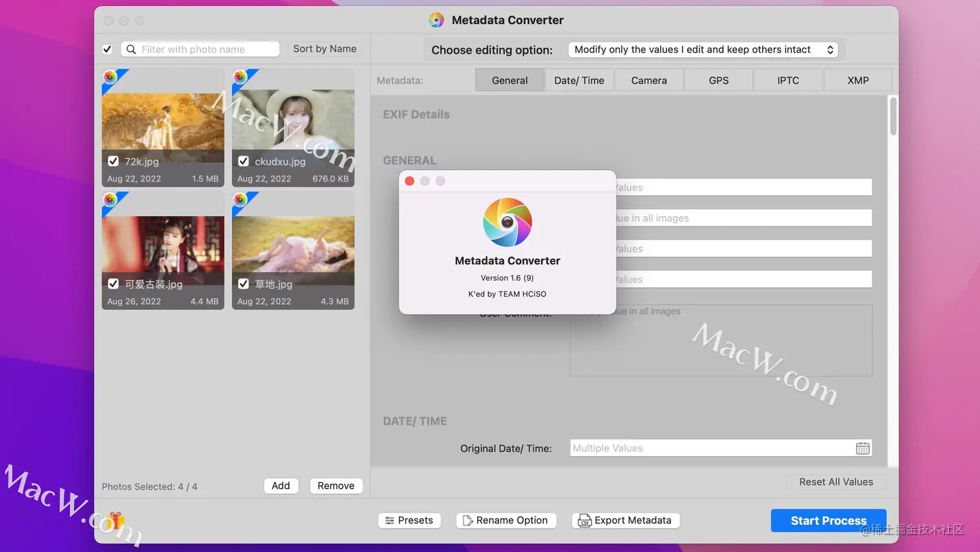
Task: Open Rename Option
Action: pyautogui.click(x=506, y=520)
